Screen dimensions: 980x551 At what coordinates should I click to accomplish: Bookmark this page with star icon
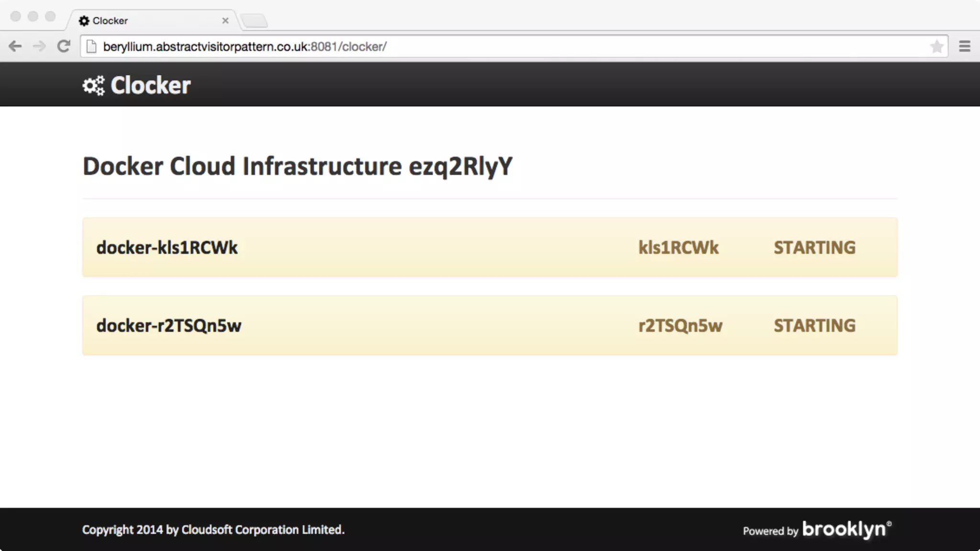click(936, 46)
